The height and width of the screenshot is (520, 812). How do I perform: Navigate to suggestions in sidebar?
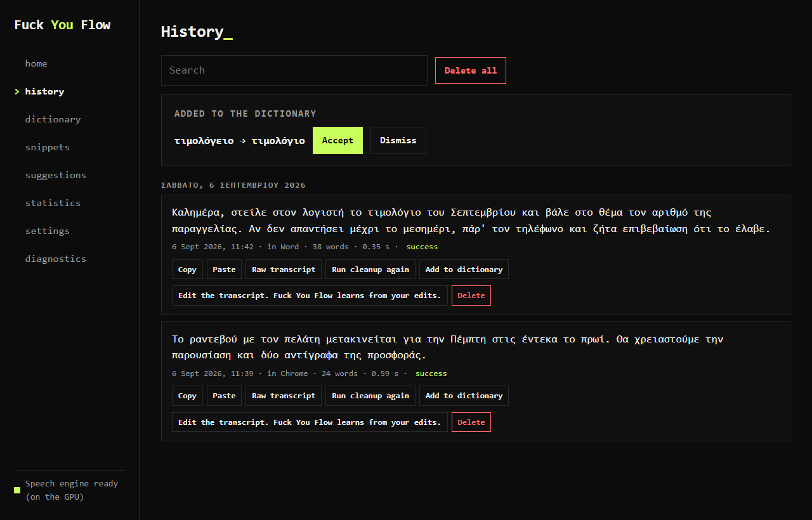click(55, 175)
